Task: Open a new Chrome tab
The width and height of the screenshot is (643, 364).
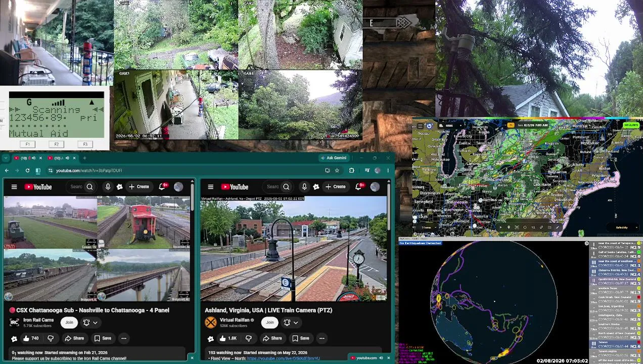Action: coord(84,158)
